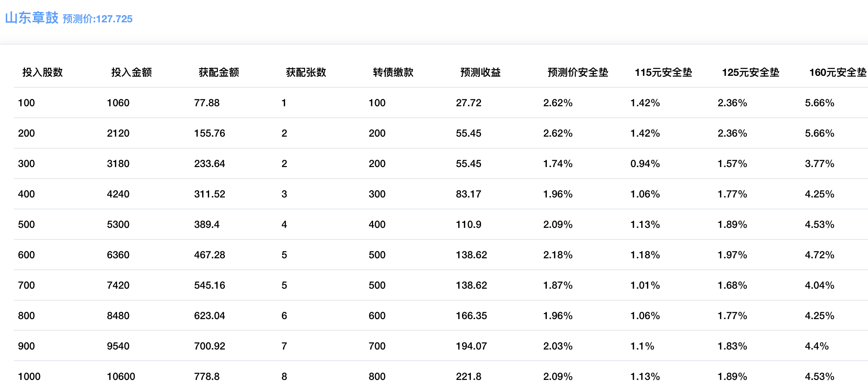Click the 160元安全垫 column header
Image resolution: width=868 pixels, height=388 pixels.
838,72
